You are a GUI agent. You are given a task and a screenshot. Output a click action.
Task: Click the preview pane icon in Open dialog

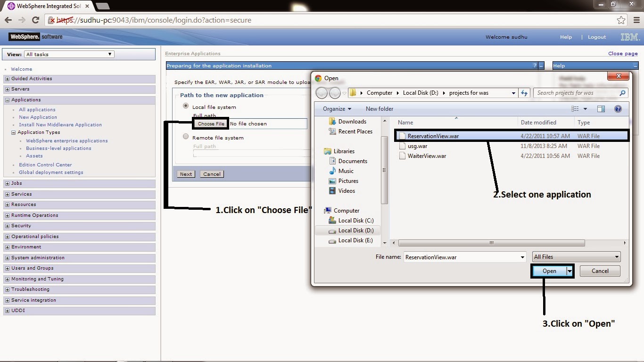601,108
